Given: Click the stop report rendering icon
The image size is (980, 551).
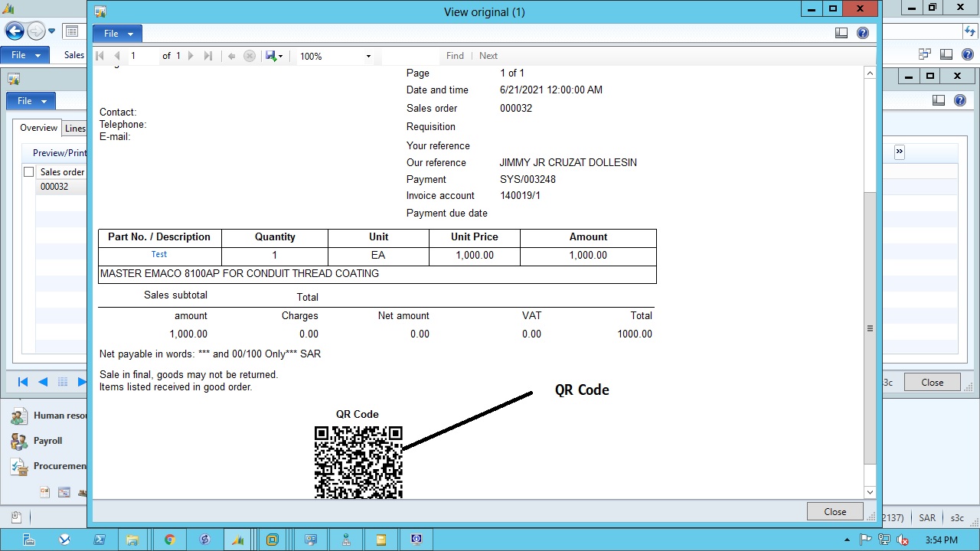Looking at the screenshot, I should 250,55.
